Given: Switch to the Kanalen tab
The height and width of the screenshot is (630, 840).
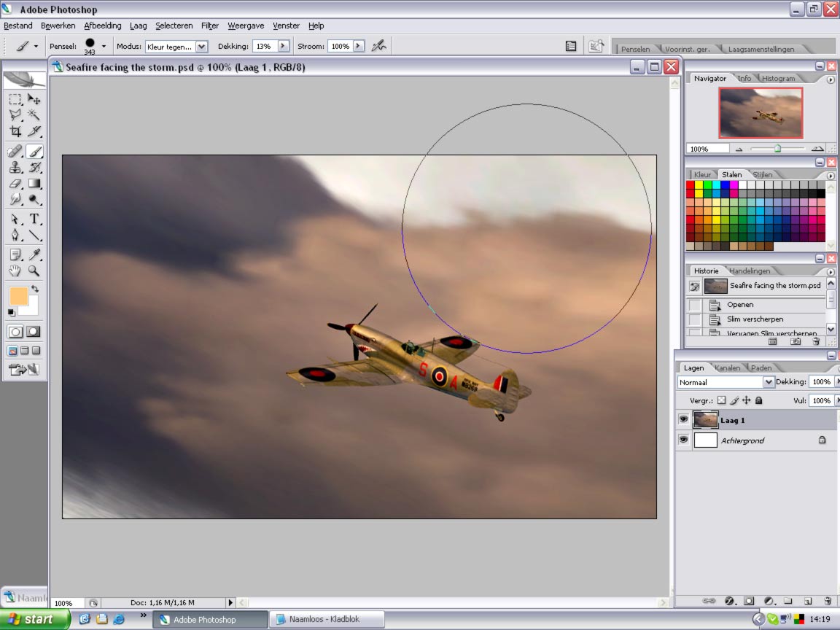Looking at the screenshot, I should coord(727,367).
